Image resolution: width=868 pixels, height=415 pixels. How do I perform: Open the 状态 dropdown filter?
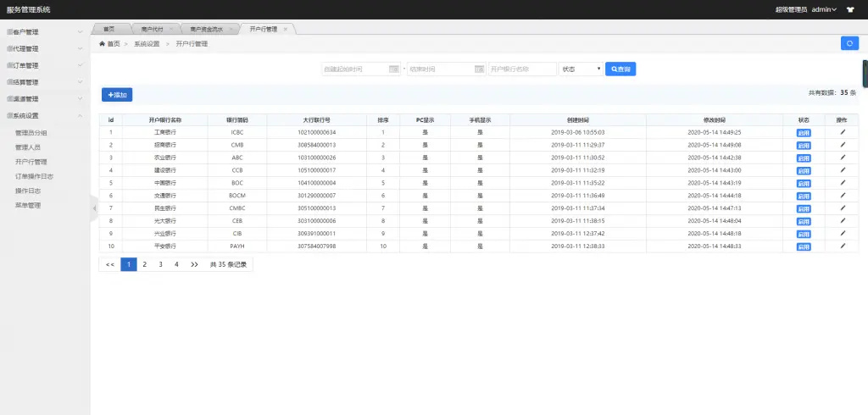581,69
